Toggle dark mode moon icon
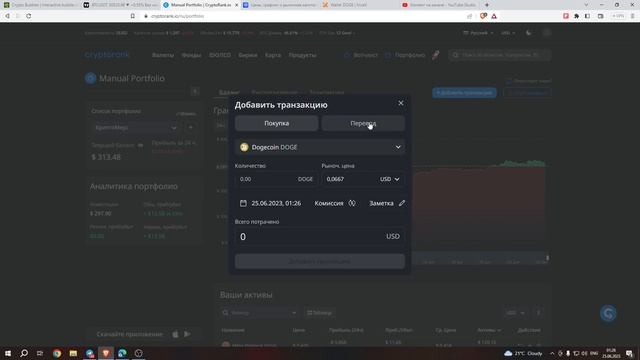Image resolution: width=640 pixels, height=360 pixels. pos(529,33)
